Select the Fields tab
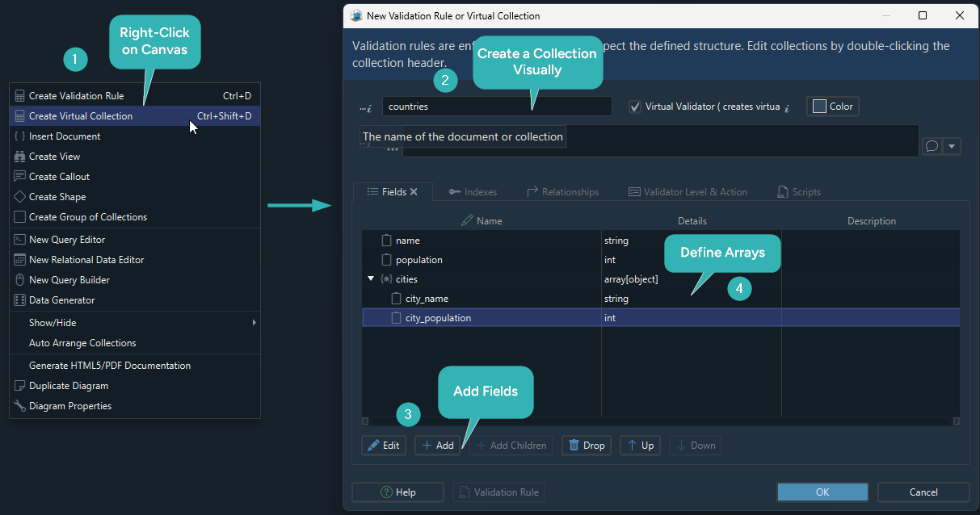Screen dimensions: 980x515 pyautogui.click(x=393, y=192)
